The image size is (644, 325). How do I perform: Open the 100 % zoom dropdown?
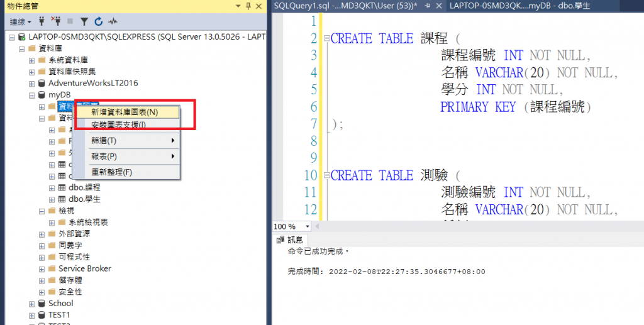pos(307,226)
